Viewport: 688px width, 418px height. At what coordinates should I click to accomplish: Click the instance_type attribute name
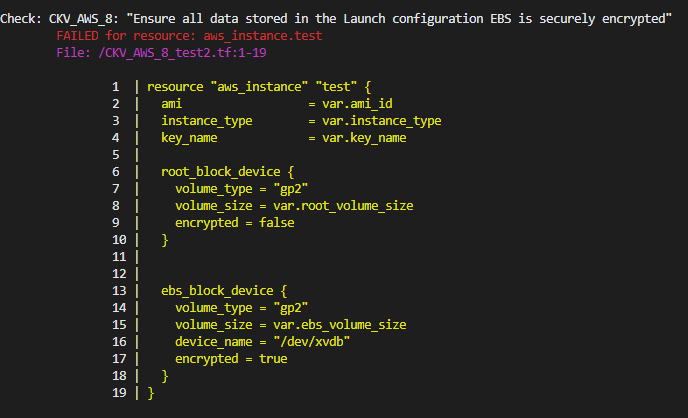click(207, 121)
